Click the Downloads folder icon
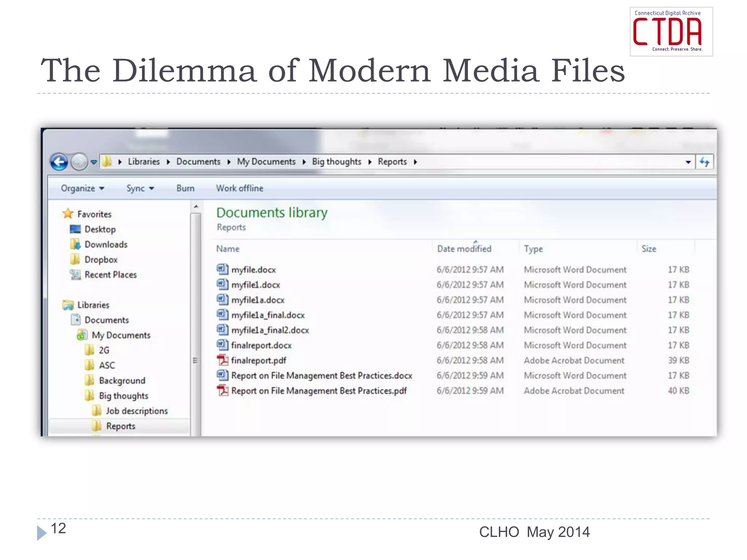Image resolution: width=747 pixels, height=560 pixels. (75, 244)
